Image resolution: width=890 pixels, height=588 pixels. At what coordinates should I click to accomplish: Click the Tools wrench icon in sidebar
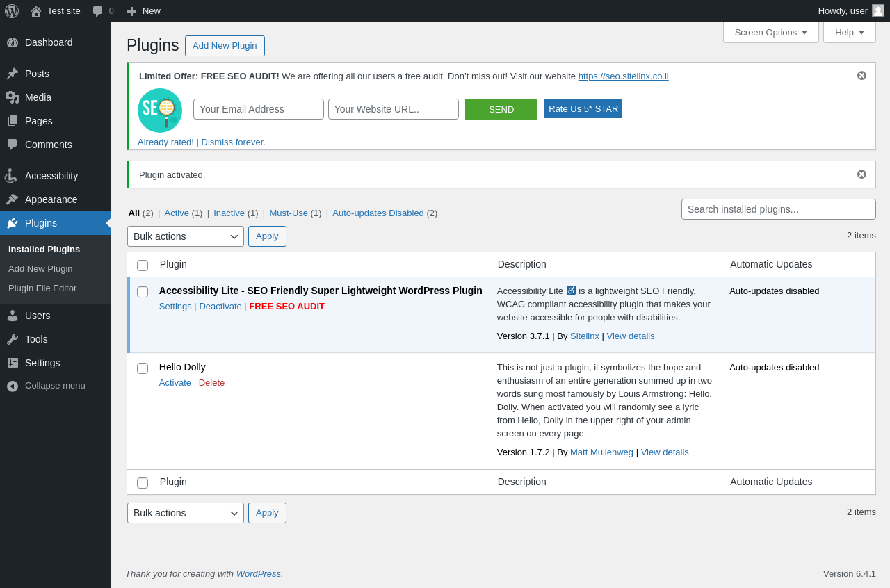(13, 339)
